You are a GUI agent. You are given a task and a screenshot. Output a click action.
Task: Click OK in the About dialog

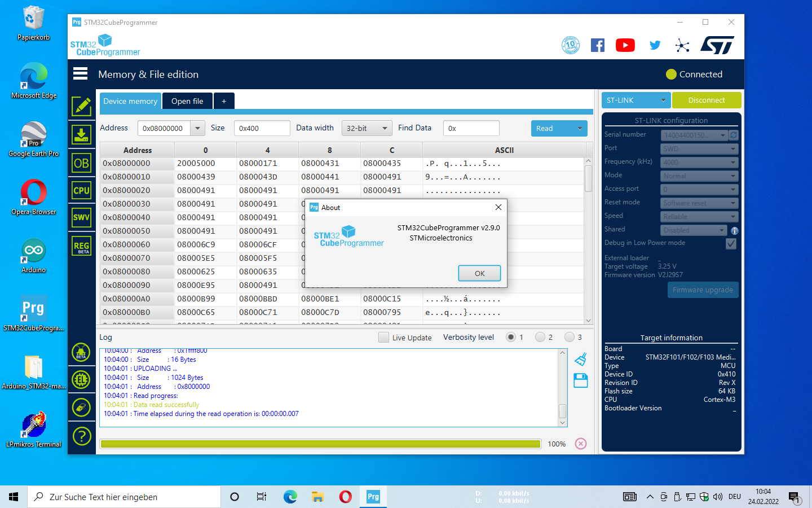479,273
